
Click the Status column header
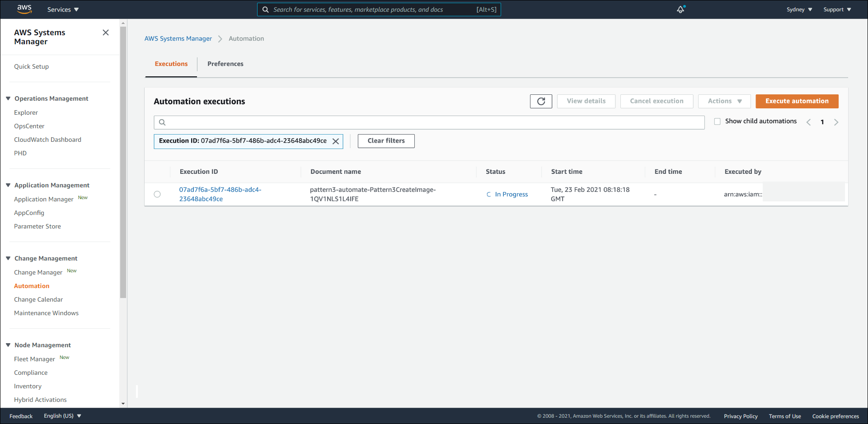point(495,172)
